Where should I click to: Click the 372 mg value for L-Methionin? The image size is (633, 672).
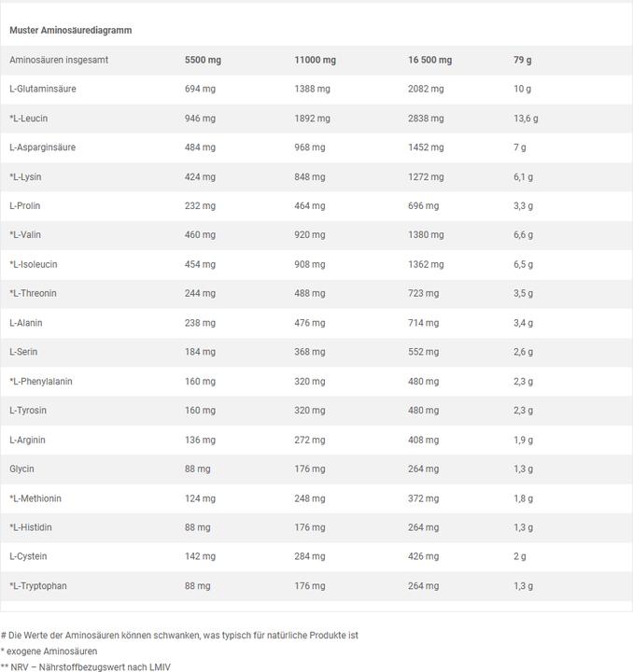[x=423, y=498]
